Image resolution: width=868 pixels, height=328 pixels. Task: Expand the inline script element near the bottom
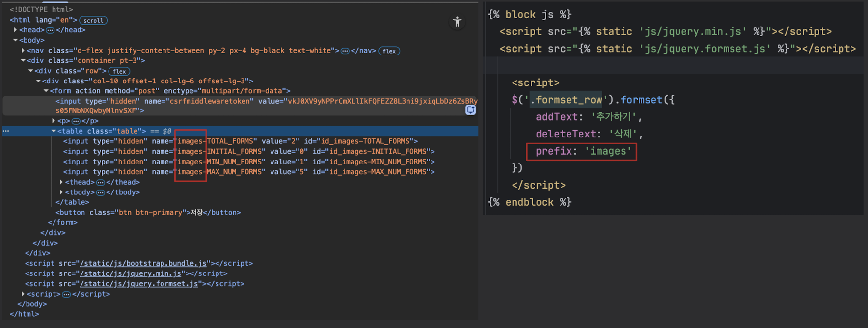pos(23,294)
